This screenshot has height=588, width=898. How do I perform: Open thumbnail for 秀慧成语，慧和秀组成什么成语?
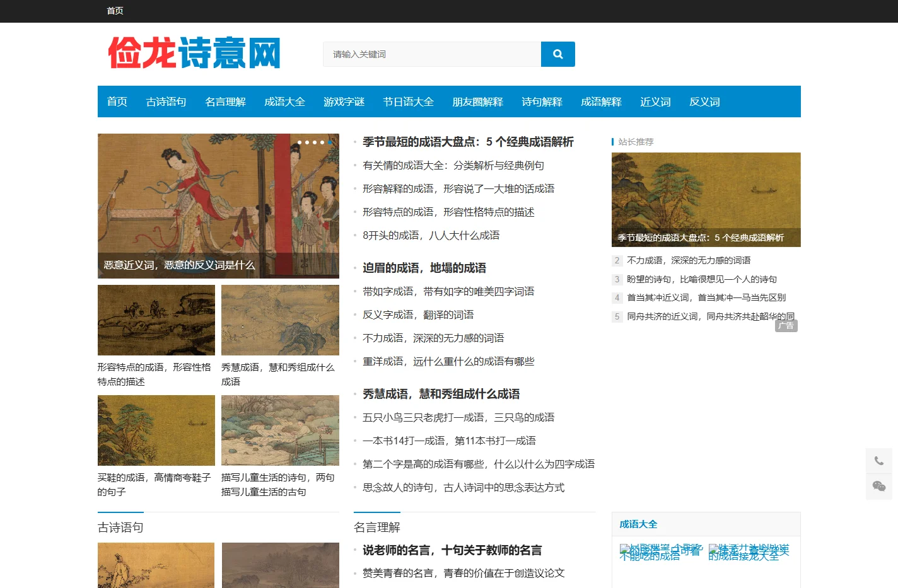pos(280,320)
